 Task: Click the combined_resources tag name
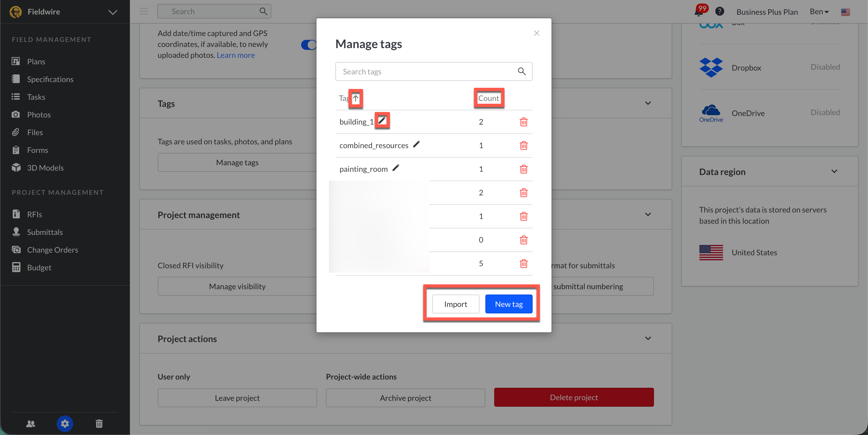[374, 145]
